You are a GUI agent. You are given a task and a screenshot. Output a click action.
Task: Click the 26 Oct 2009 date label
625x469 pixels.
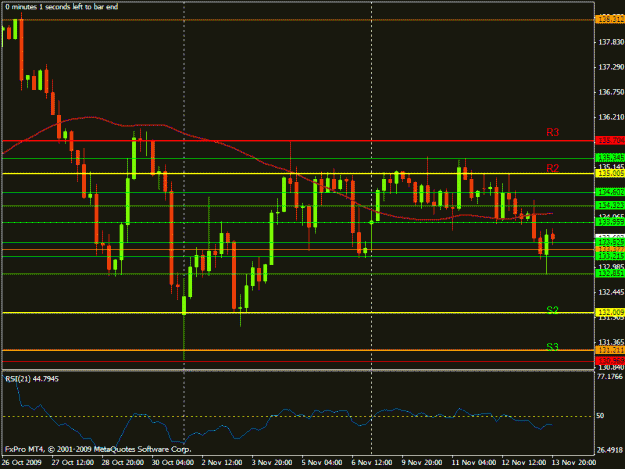tap(22, 463)
